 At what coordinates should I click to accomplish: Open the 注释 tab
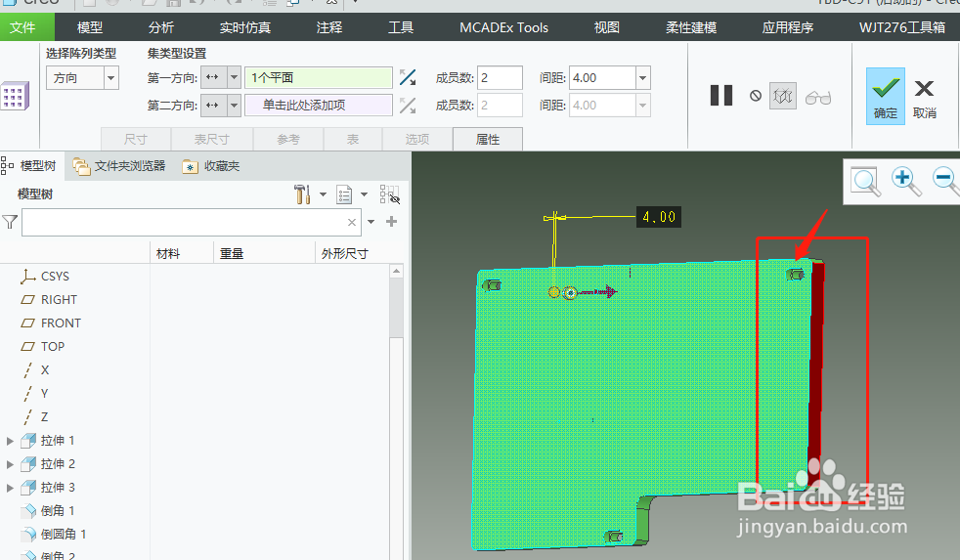pos(329,27)
